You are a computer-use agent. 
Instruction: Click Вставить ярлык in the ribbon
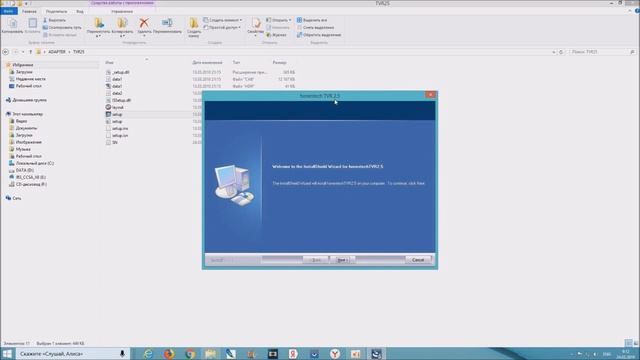point(60,35)
